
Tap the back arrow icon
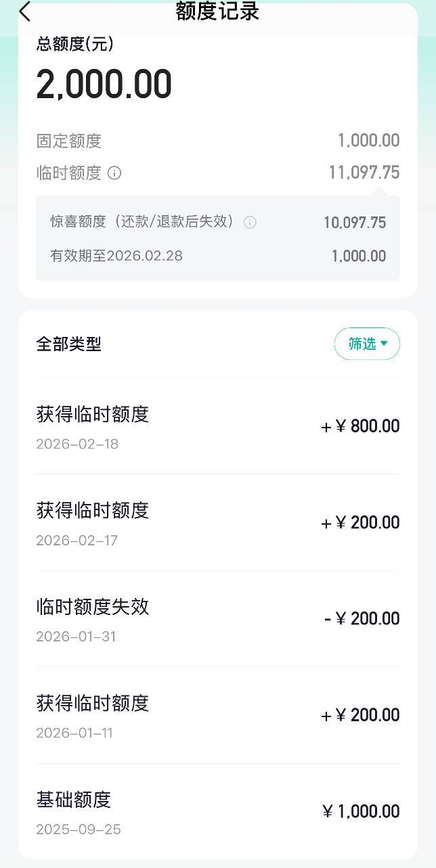[x=25, y=12]
